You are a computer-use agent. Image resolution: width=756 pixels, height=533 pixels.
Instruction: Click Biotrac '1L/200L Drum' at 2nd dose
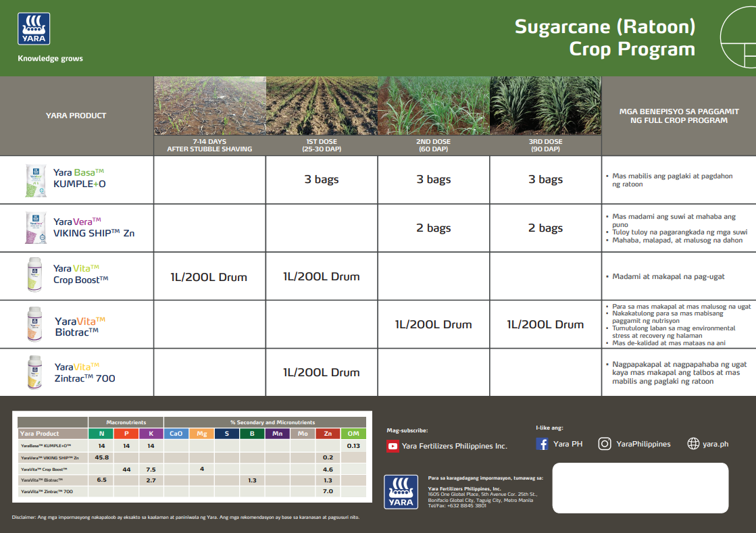click(x=434, y=325)
